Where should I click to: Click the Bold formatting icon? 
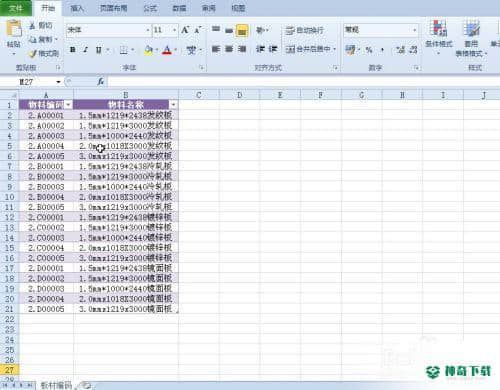(x=72, y=50)
